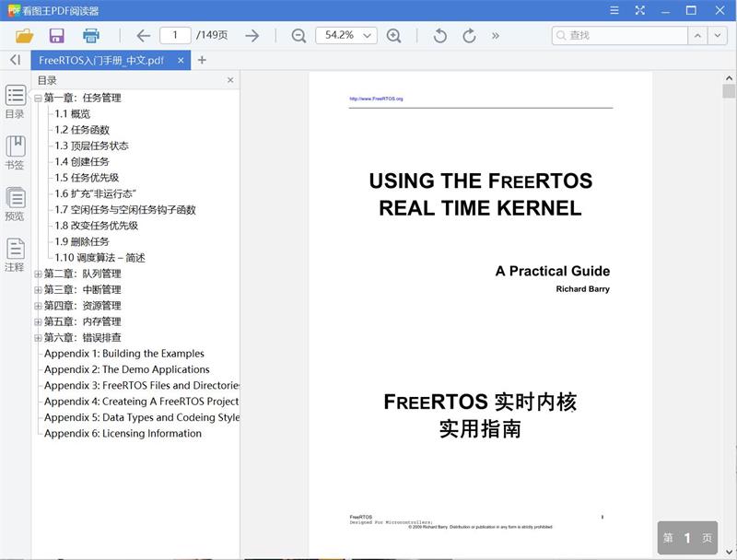The image size is (737, 560).
Task: Jump to 1.2 任务函数
Action: pyautogui.click(x=82, y=130)
